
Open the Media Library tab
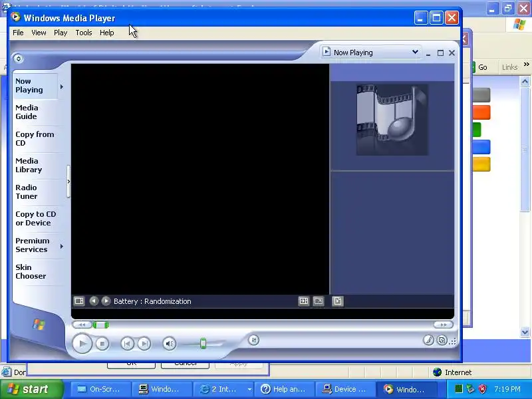tap(38, 165)
